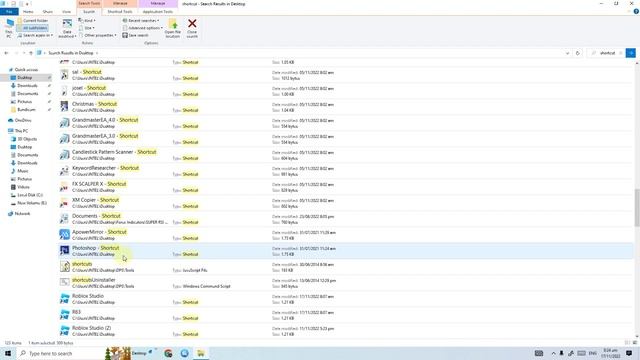Screen dimensions: 640x360
Task: Go up one folder level
Action: (x=31, y=53)
